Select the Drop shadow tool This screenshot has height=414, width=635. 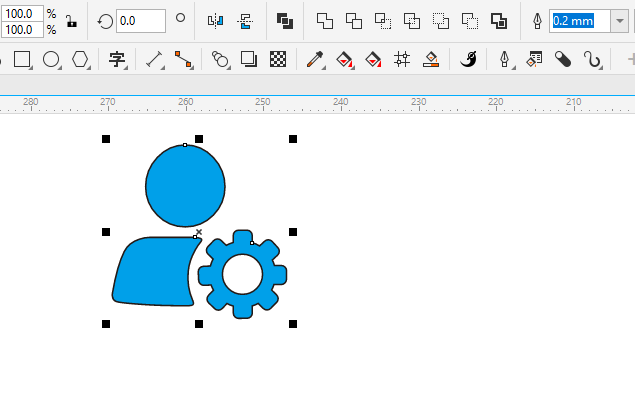[x=249, y=59]
